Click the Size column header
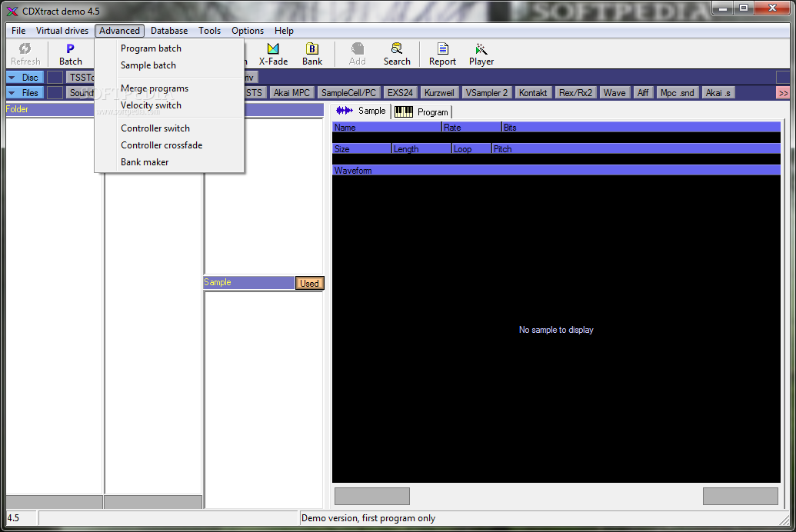The height and width of the screenshot is (532, 796). [362, 148]
